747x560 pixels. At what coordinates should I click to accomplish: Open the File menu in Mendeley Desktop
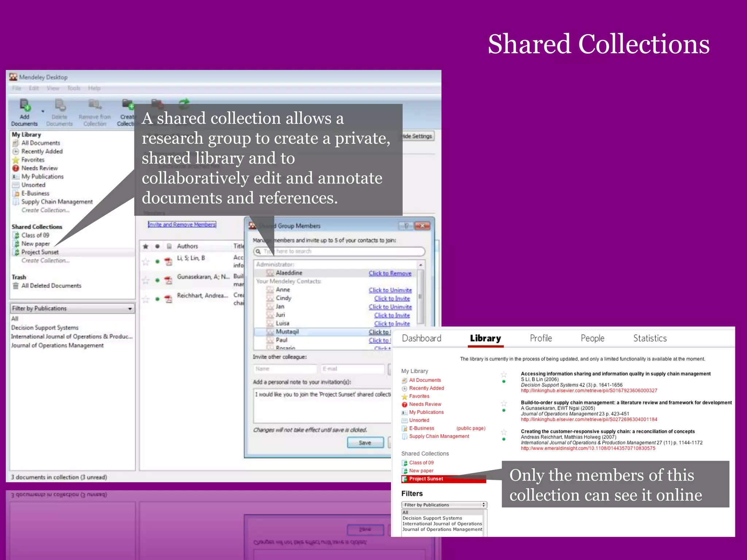click(x=17, y=88)
